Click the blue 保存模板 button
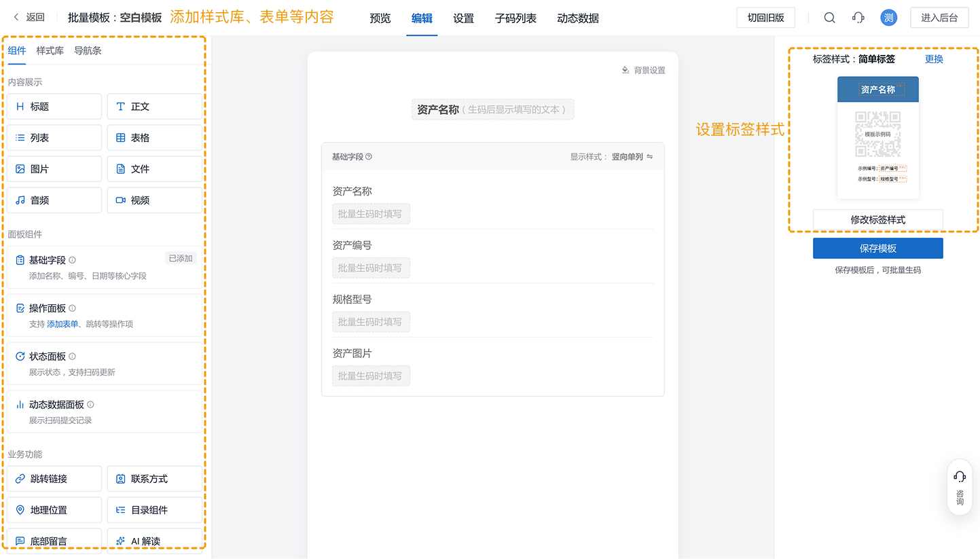 (877, 249)
